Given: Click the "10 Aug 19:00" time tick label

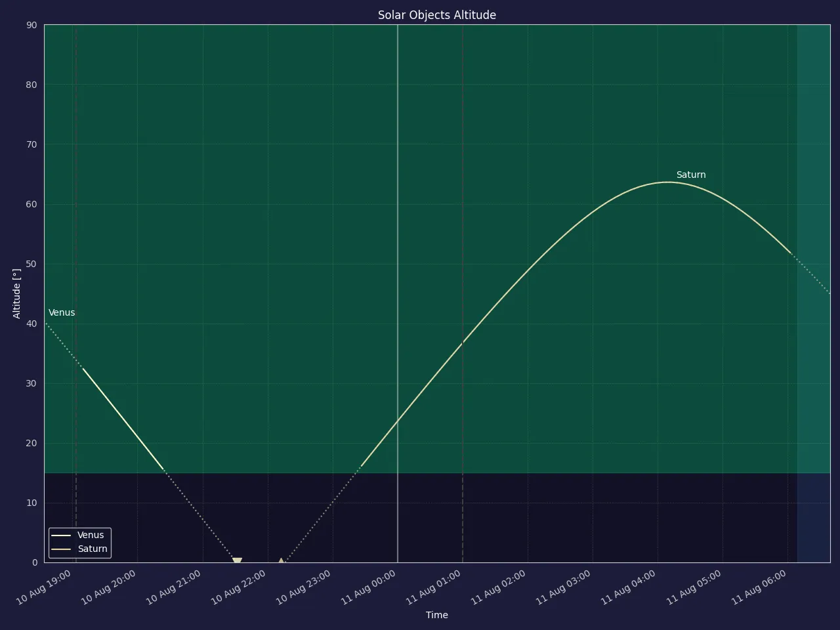Looking at the screenshot, I should [x=44, y=587].
